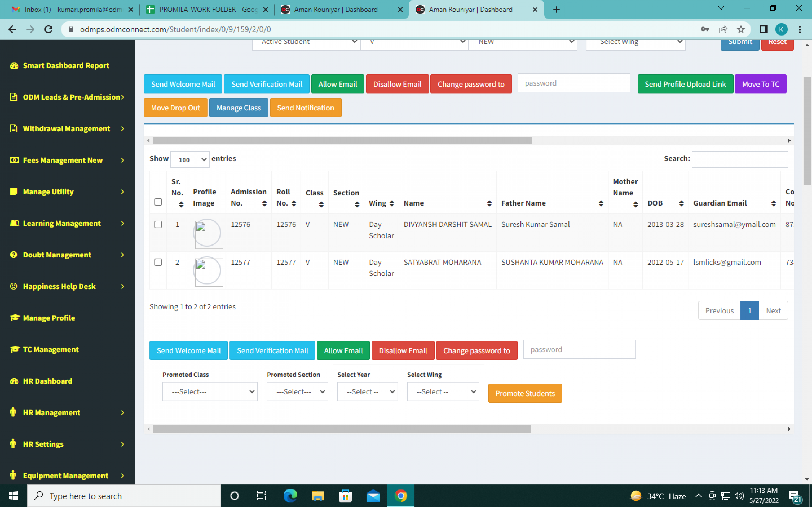Tick the checkbox for DIVYANSH DARSHIT SAMAL
The height and width of the screenshot is (507, 812).
tap(158, 225)
